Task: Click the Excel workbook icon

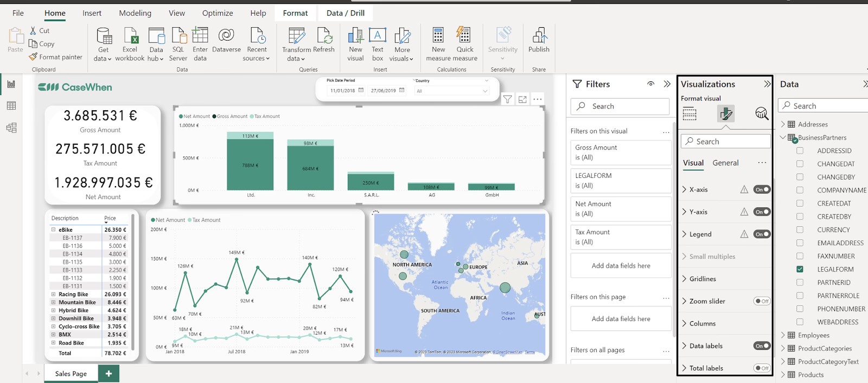Action: tap(130, 37)
